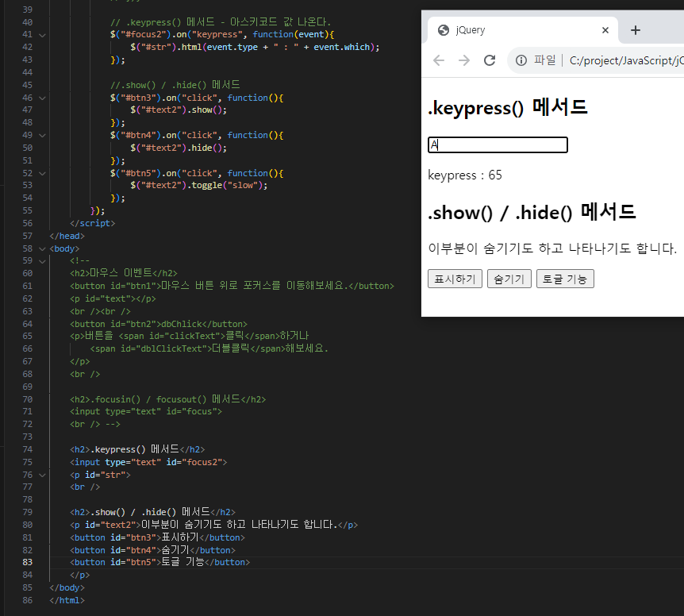Click the 토글 기능 button
Viewport: 684px width, 616px height.
(565, 279)
